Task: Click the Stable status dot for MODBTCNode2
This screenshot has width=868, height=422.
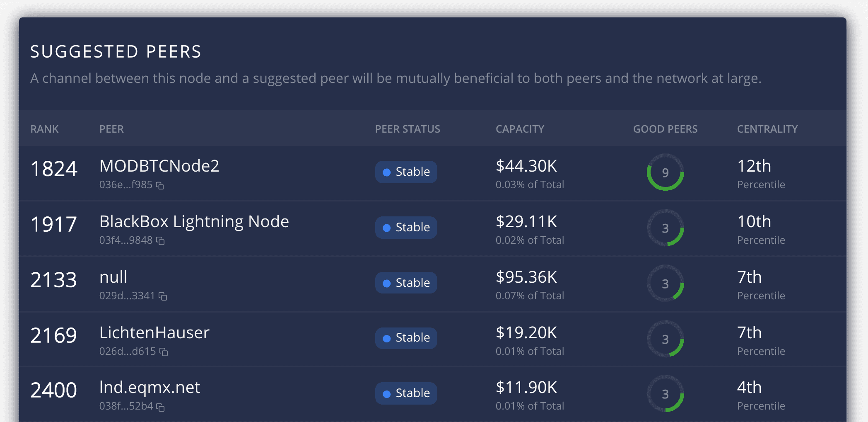Action: (x=386, y=172)
